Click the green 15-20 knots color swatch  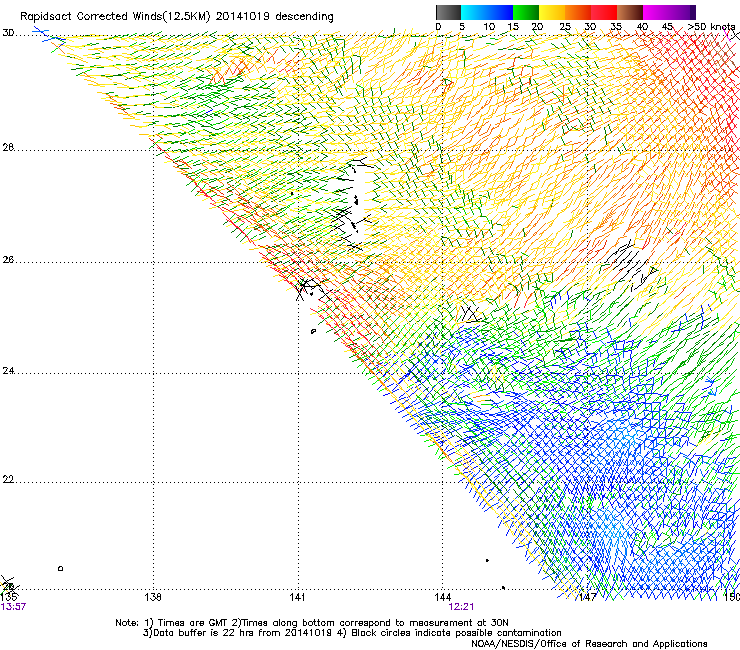526,12
